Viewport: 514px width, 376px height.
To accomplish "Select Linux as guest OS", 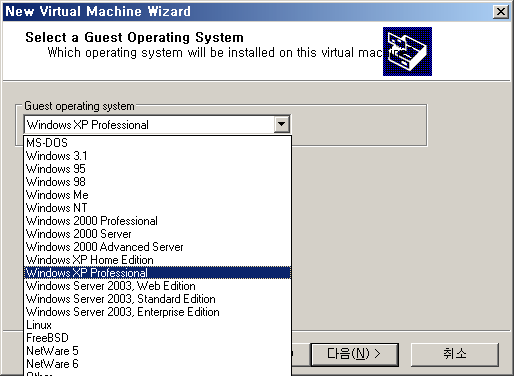I will pyautogui.click(x=157, y=325).
